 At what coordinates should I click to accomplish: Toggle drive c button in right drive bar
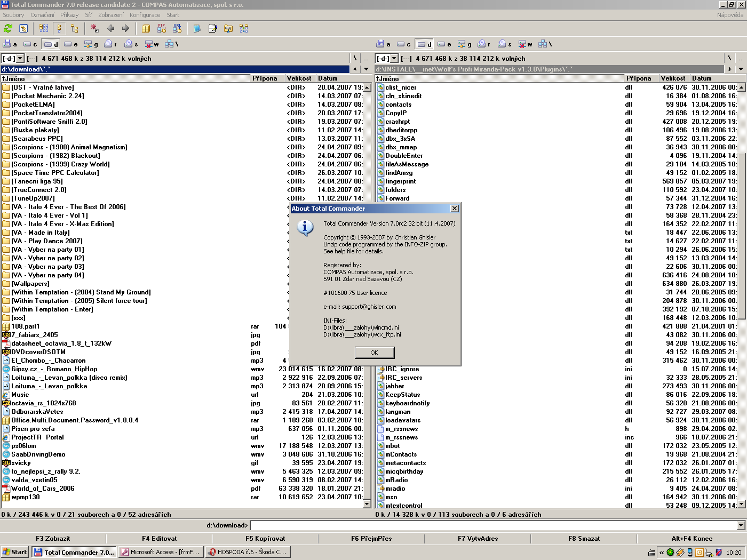click(404, 44)
